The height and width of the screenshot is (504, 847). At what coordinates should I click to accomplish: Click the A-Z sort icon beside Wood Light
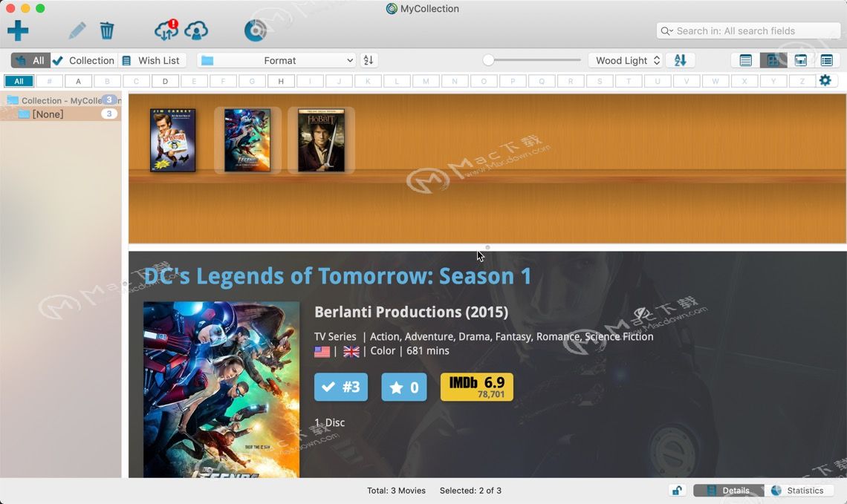tap(680, 60)
